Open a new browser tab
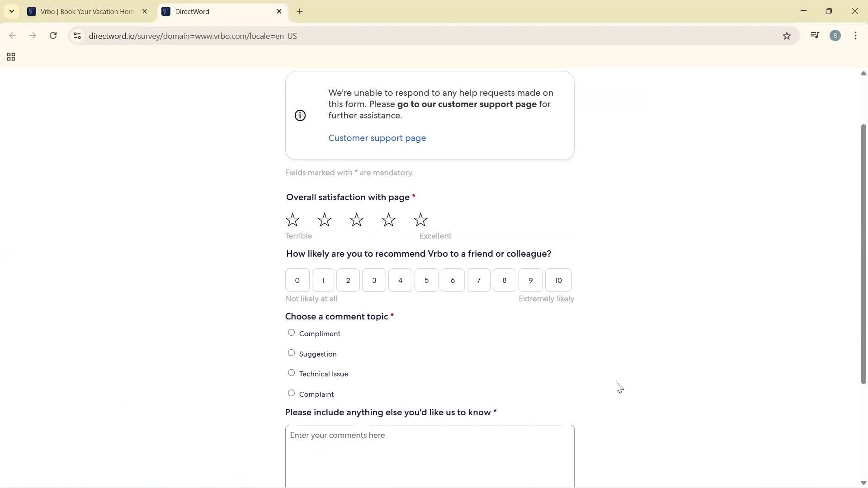 (x=300, y=11)
